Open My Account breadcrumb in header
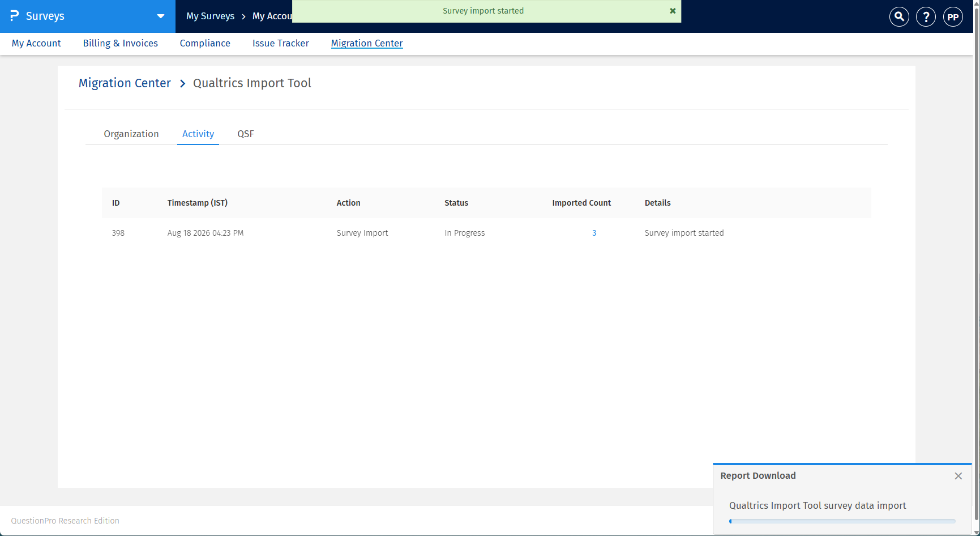 click(272, 16)
